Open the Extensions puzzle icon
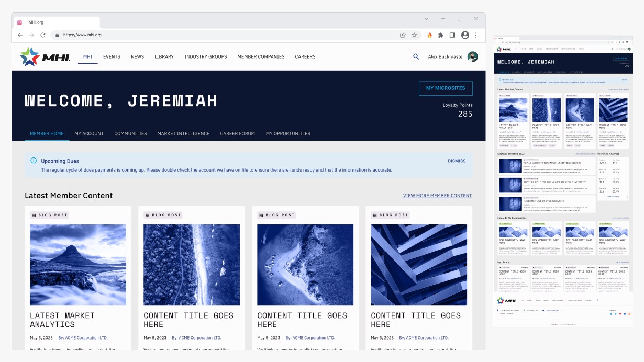The image size is (644, 362). 441,35
